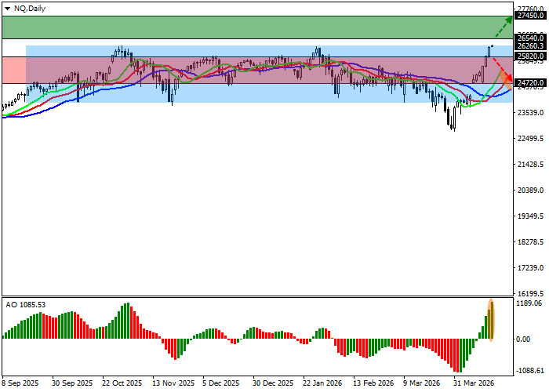
Task: Click the 26260.3 current price label
Action: coord(530,45)
